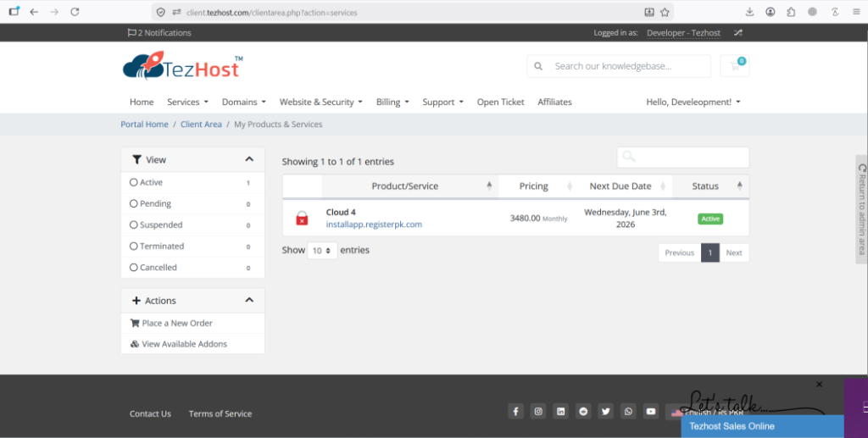This screenshot has width=868, height=438.
Task: Focus the services table search box
Action: (x=683, y=157)
